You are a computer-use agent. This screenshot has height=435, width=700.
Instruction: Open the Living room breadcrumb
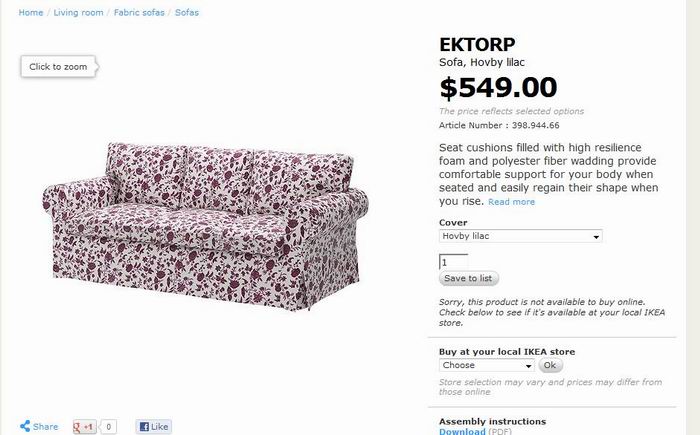(x=81, y=12)
